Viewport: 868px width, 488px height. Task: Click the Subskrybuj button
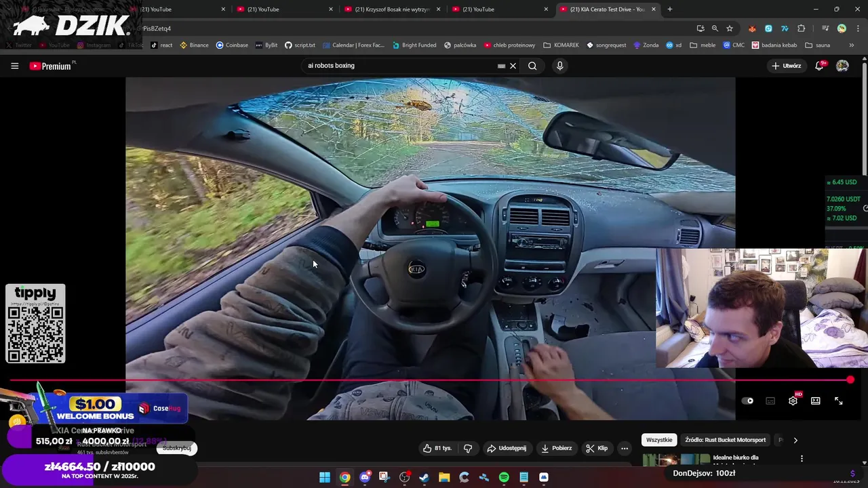click(176, 448)
